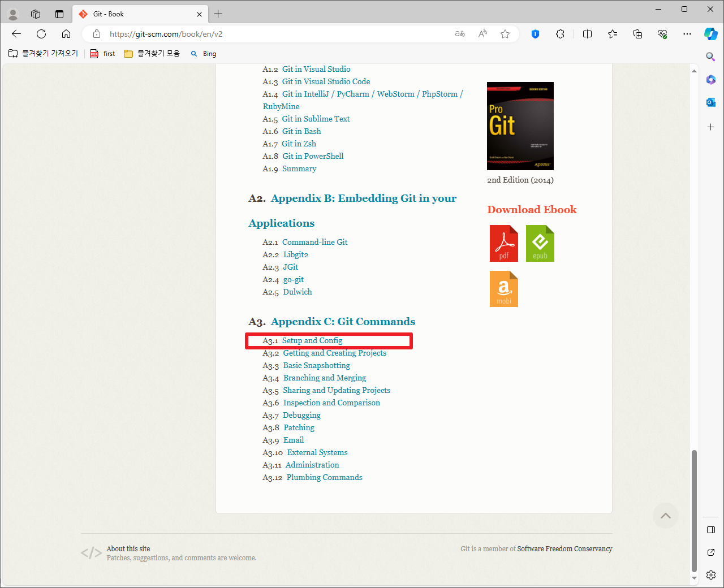Open the Copilot icon

coord(711,34)
